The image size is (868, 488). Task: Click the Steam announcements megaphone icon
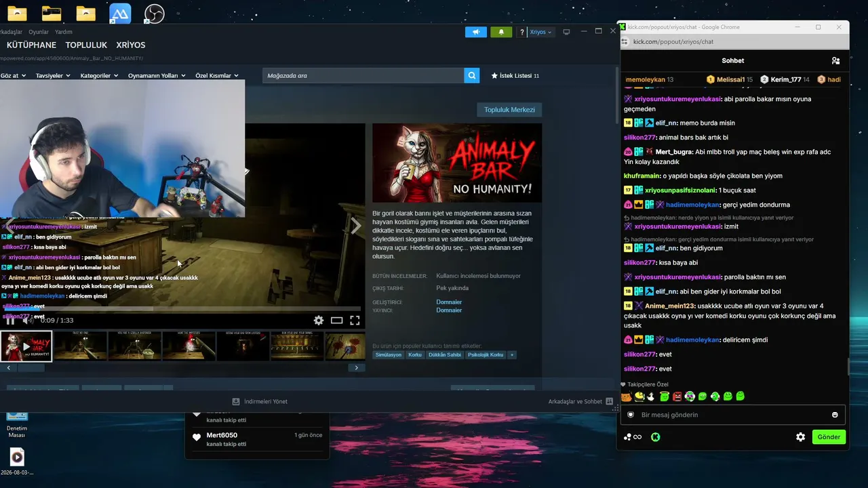pyautogui.click(x=476, y=32)
